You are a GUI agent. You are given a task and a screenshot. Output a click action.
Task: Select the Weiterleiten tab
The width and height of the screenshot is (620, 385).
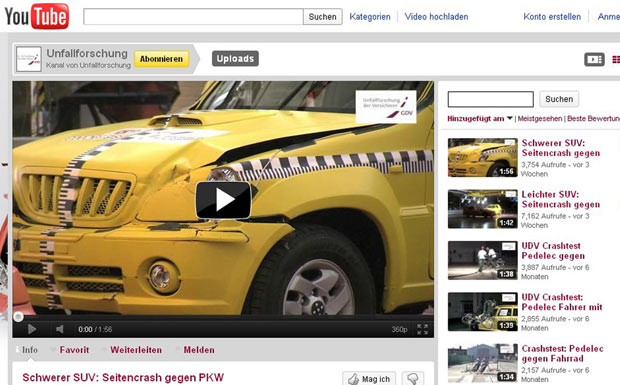136,350
